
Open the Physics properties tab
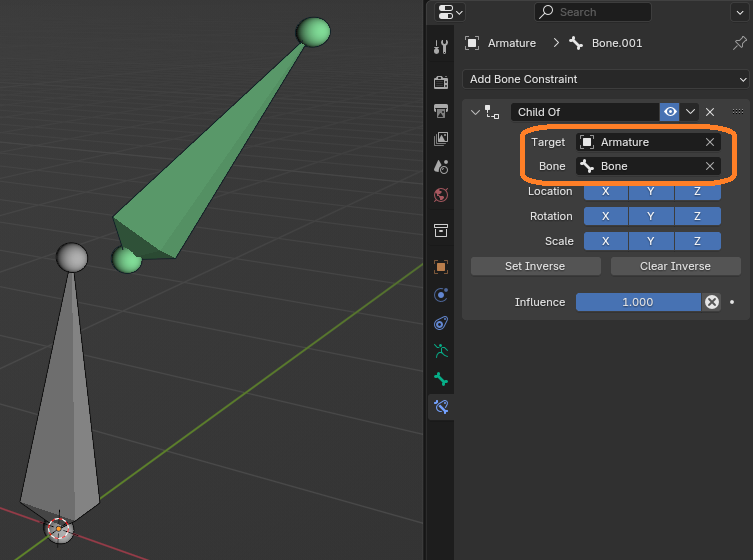pos(441,294)
